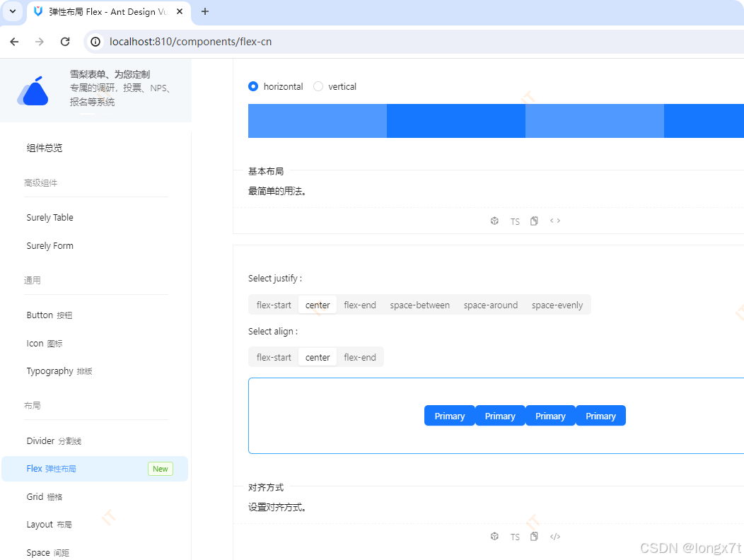Set justify to space-evenly

[x=557, y=305]
